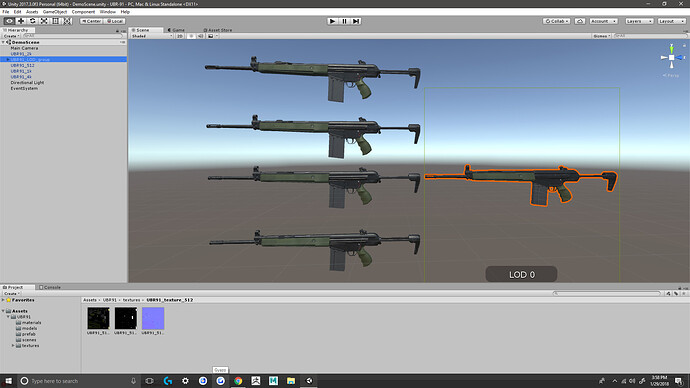This screenshot has height=388, width=690.
Task: Select the Hand tool in toolbar
Action: [9, 21]
